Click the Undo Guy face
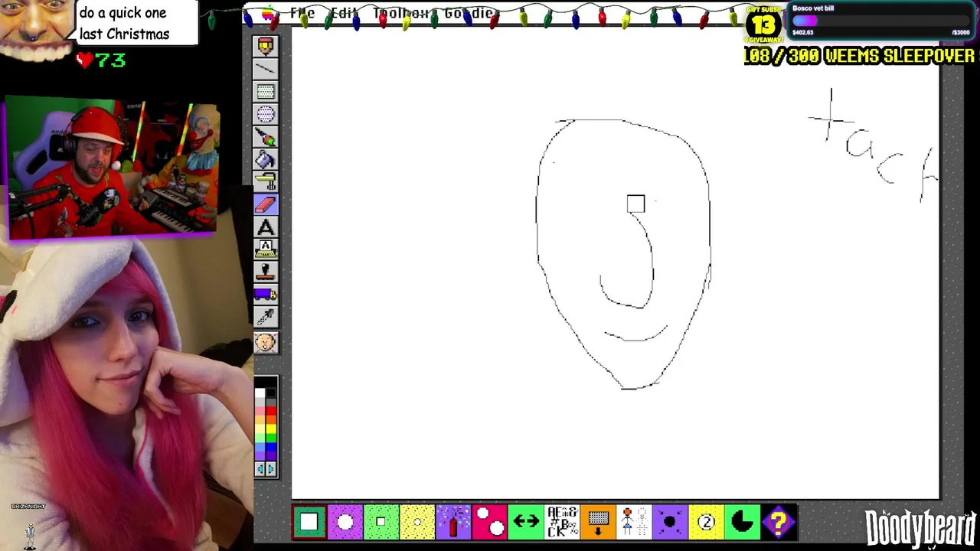Viewport: 980px width, 551px height. 266,342
